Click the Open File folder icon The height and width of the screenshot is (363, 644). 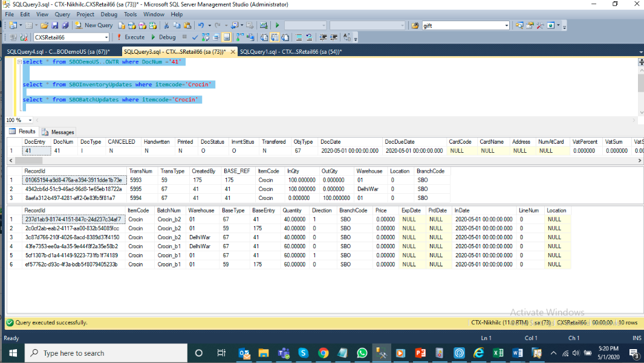[x=44, y=25]
